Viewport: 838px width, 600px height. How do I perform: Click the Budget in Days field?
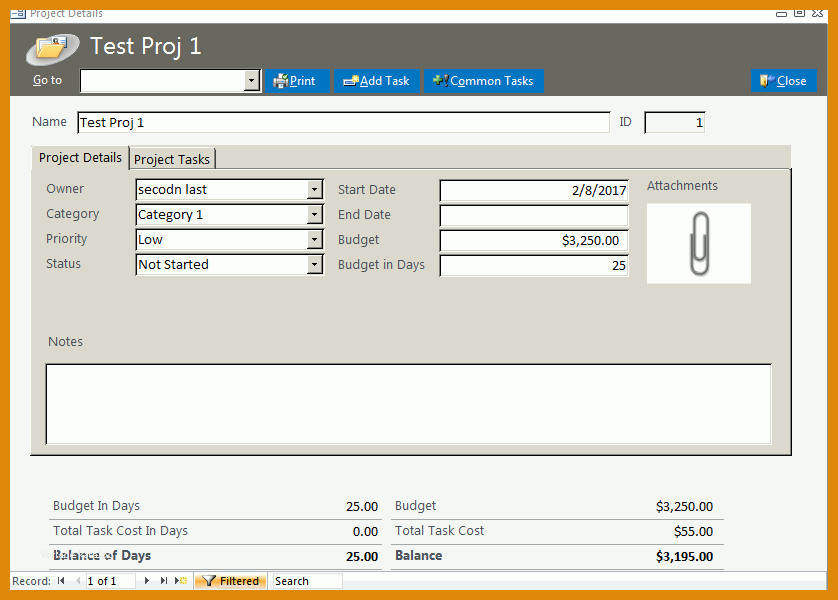click(x=534, y=266)
